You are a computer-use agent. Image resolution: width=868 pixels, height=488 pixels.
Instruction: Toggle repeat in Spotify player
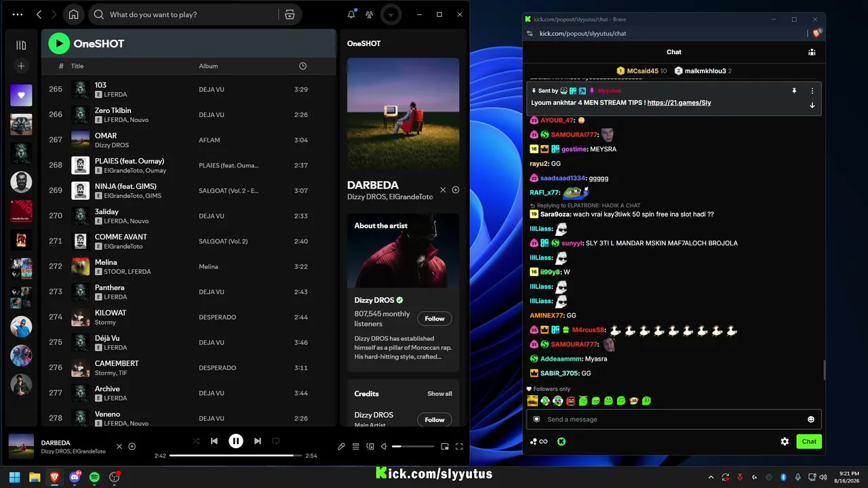click(x=276, y=441)
